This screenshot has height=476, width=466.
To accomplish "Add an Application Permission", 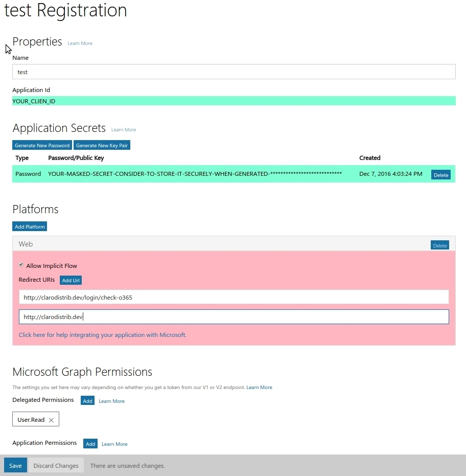I will pyautogui.click(x=90, y=444).
